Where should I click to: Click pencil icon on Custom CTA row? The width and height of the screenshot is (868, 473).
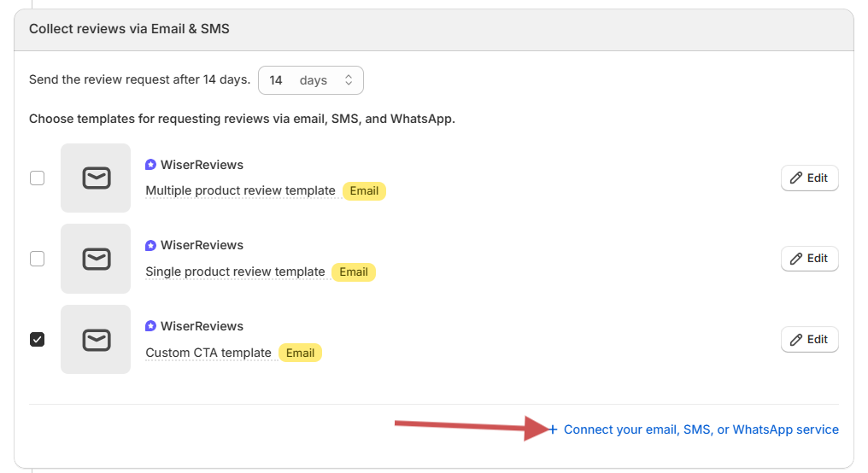pos(796,340)
